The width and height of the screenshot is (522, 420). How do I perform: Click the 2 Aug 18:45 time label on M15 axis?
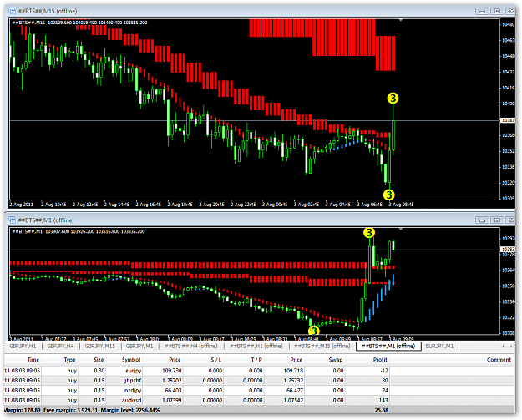pos(180,205)
